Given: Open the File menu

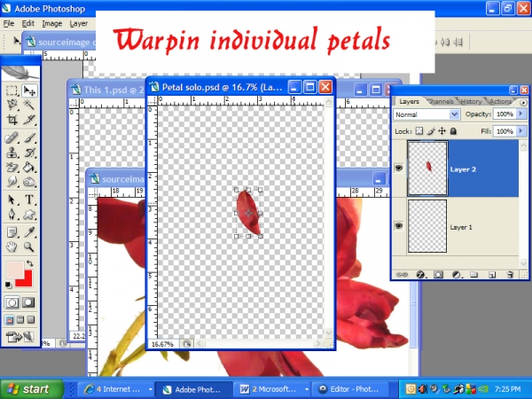Looking at the screenshot, I should (9, 23).
